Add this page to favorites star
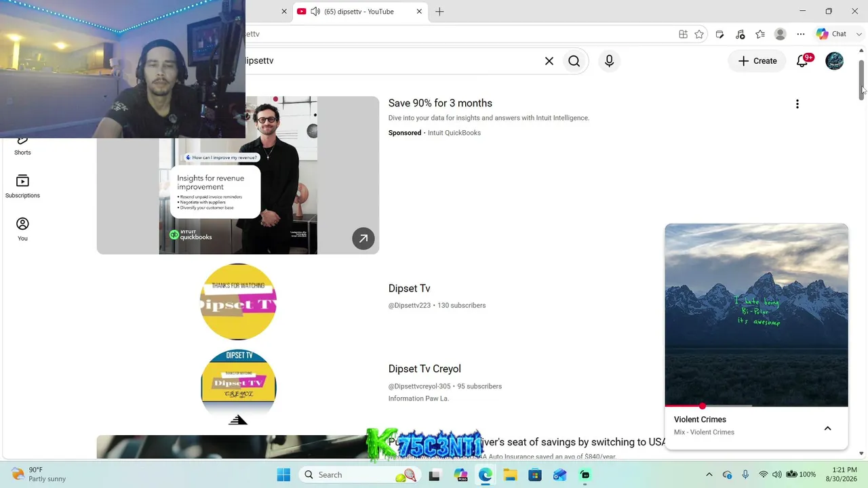 pyautogui.click(x=699, y=34)
